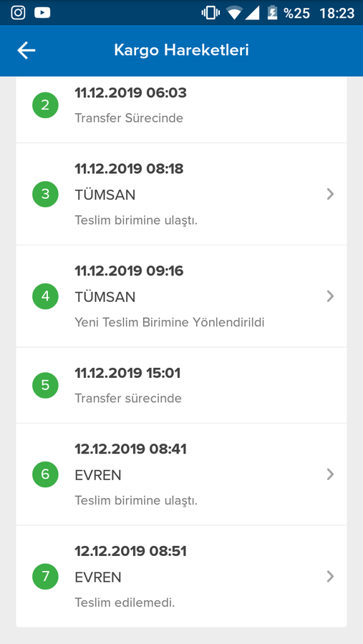Tap the battery status icon
This screenshot has height=644, width=363.
click(x=272, y=13)
